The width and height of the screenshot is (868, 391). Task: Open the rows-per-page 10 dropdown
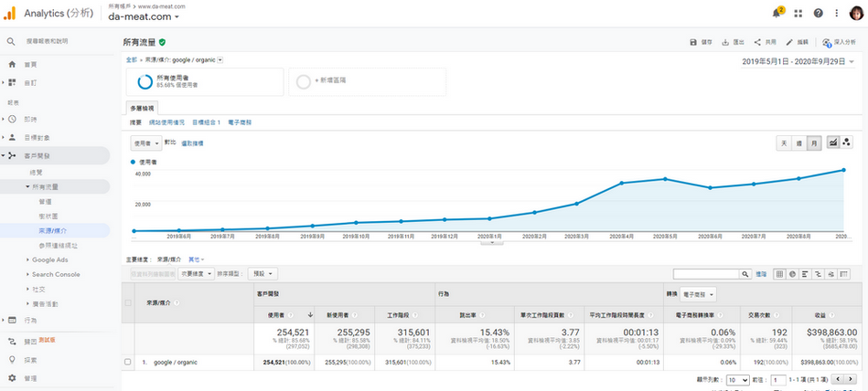click(x=738, y=380)
